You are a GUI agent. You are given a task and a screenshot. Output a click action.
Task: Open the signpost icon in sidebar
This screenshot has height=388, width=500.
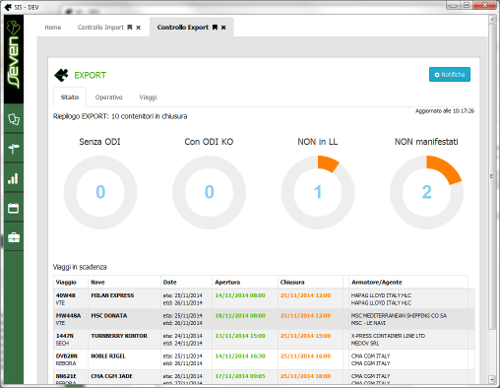click(x=14, y=148)
